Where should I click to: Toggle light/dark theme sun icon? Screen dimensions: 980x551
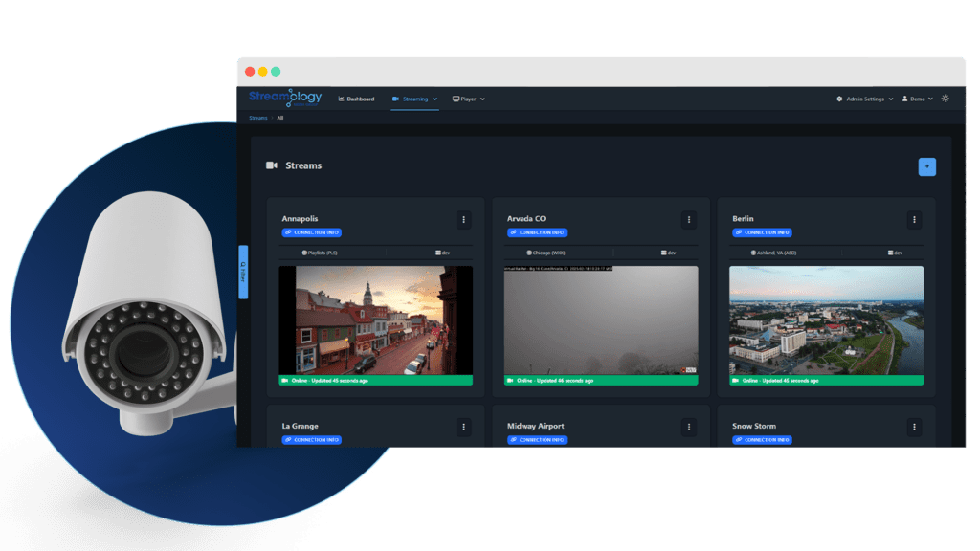pos(945,99)
